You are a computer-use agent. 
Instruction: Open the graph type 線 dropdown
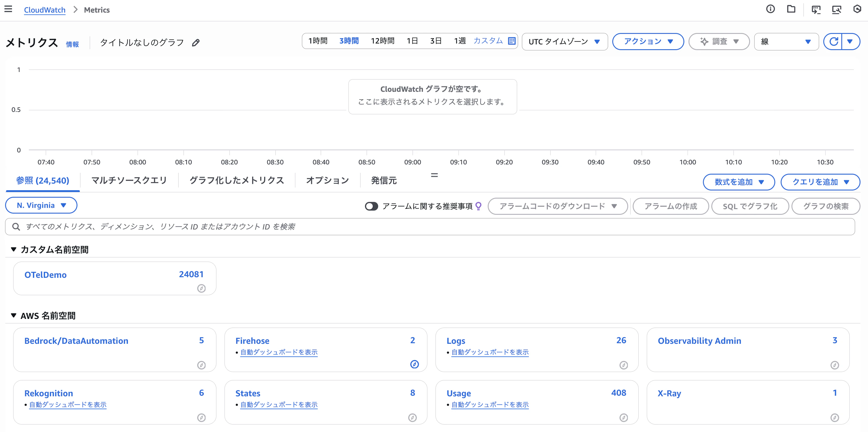[x=786, y=41]
